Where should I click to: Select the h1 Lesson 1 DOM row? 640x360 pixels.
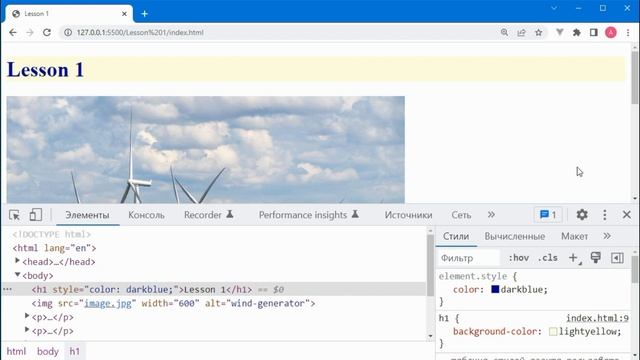point(214,289)
